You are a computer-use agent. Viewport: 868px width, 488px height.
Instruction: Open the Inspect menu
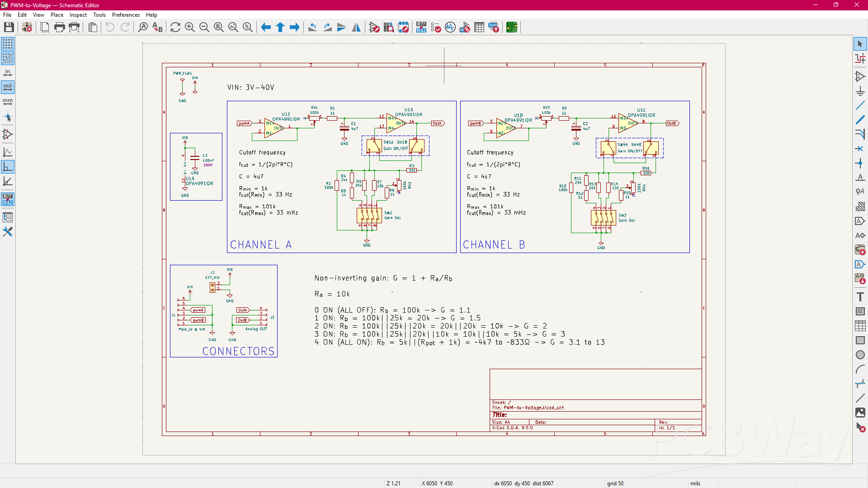tap(78, 14)
